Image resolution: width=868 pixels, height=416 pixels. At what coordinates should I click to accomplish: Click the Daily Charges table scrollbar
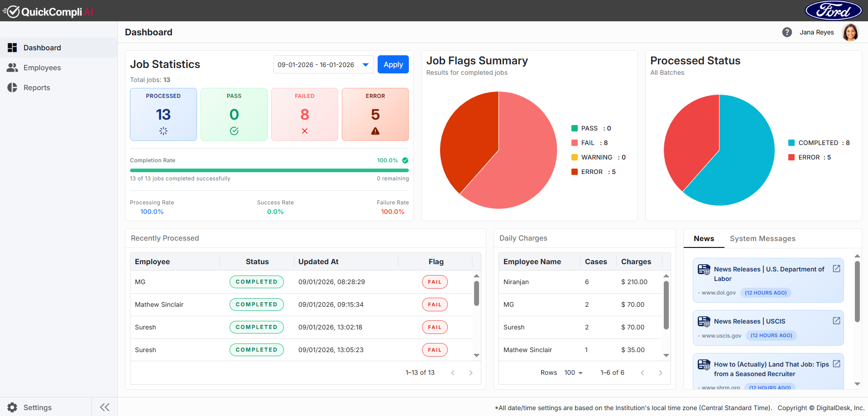(x=666, y=305)
